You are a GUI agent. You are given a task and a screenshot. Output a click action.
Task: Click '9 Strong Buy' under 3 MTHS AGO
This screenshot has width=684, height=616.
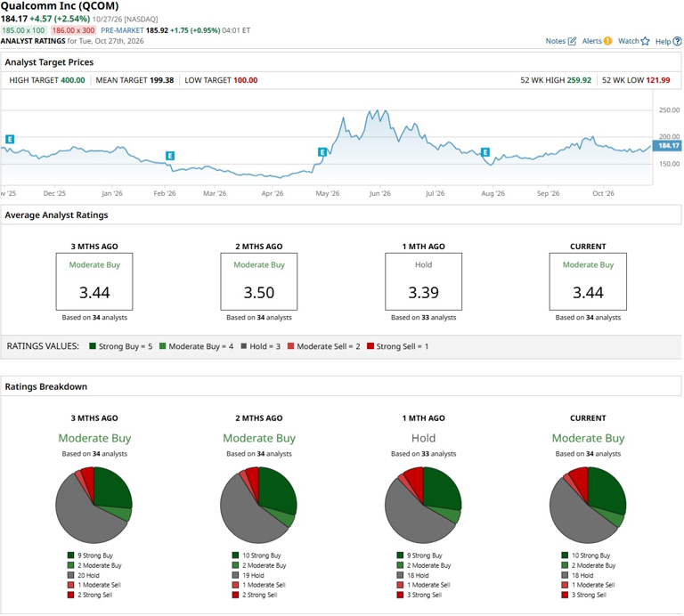[x=95, y=555]
